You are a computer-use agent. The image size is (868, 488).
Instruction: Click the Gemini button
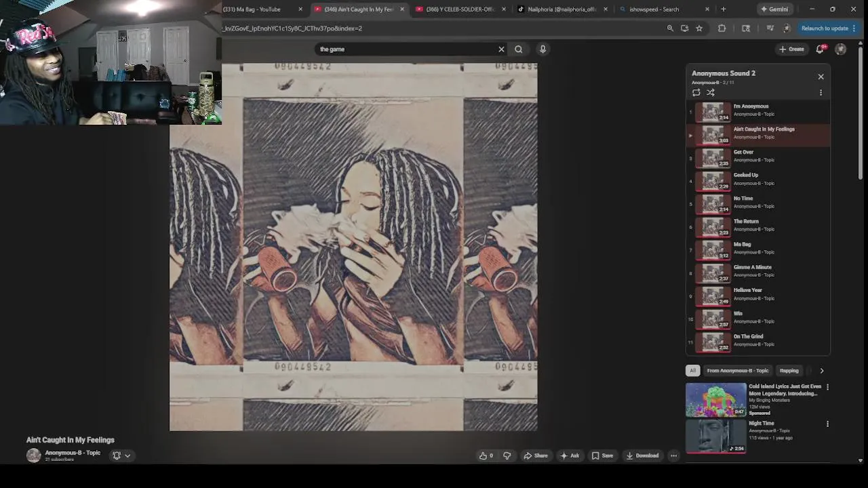coord(774,9)
